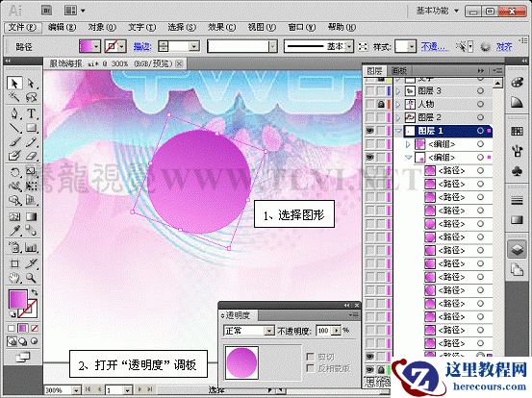Enable the 反相蒙版 checkbox
Screen dimensions: 532x398
[x=310, y=368]
